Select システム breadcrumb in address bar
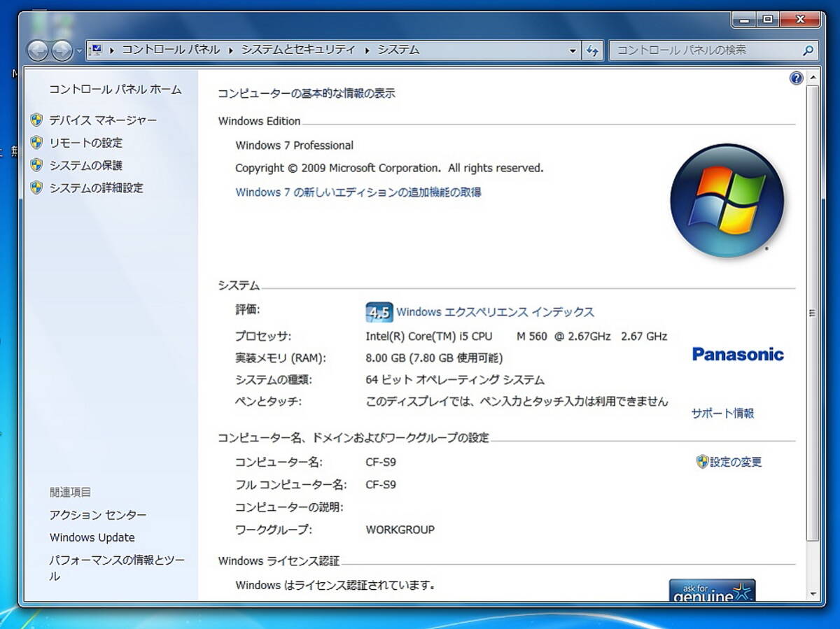The height and width of the screenshot is (629, 840). click(399, 50)
